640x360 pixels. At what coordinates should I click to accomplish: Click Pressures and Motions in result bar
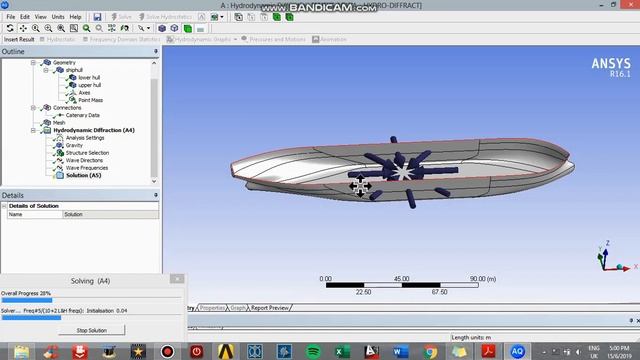[x=273, y=39]
